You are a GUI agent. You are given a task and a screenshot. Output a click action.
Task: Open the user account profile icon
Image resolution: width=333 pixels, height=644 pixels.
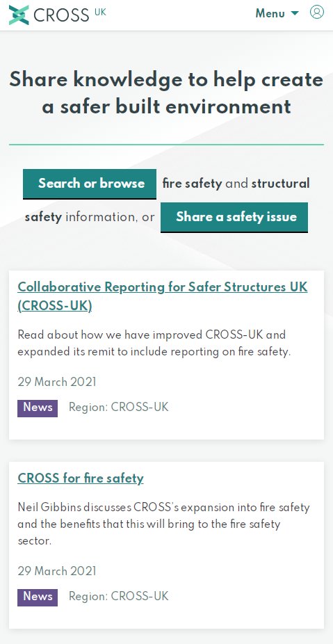click(x=316, y=12)
